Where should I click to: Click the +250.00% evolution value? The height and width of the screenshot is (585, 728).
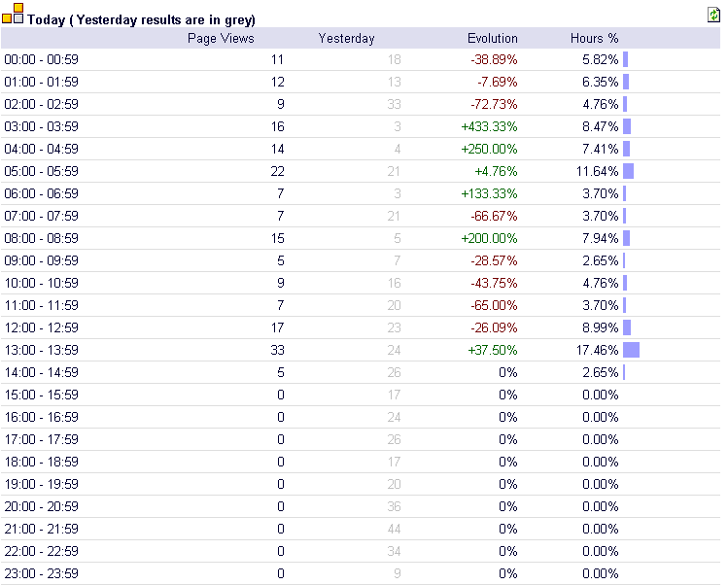tap(489, 149)
